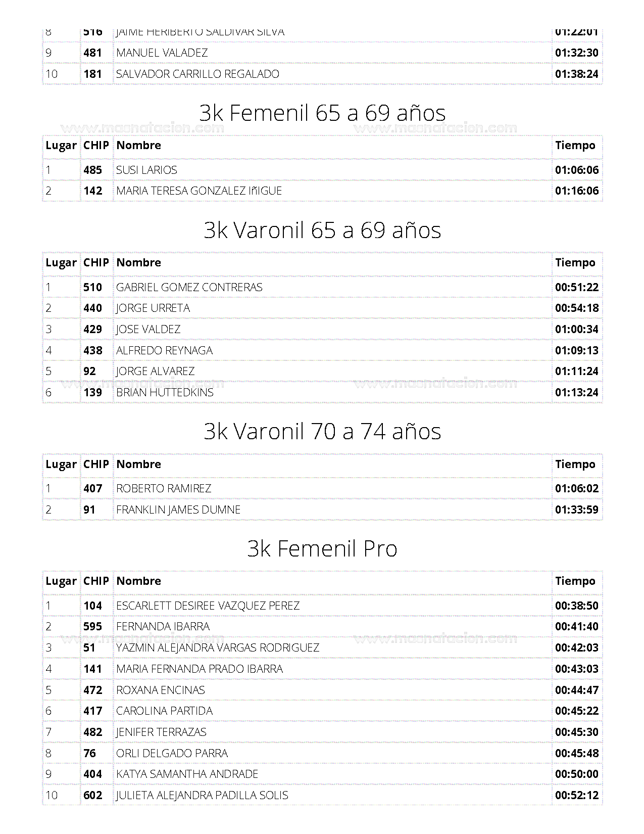
Task: Click the "3k Varonil 65 a 69 años" heading
Action: 322,230
